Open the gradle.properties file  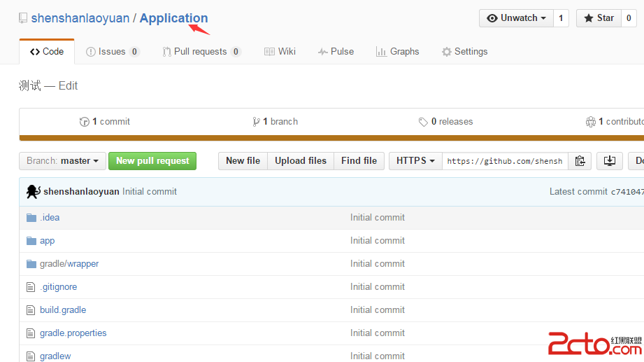click(73, 333)
